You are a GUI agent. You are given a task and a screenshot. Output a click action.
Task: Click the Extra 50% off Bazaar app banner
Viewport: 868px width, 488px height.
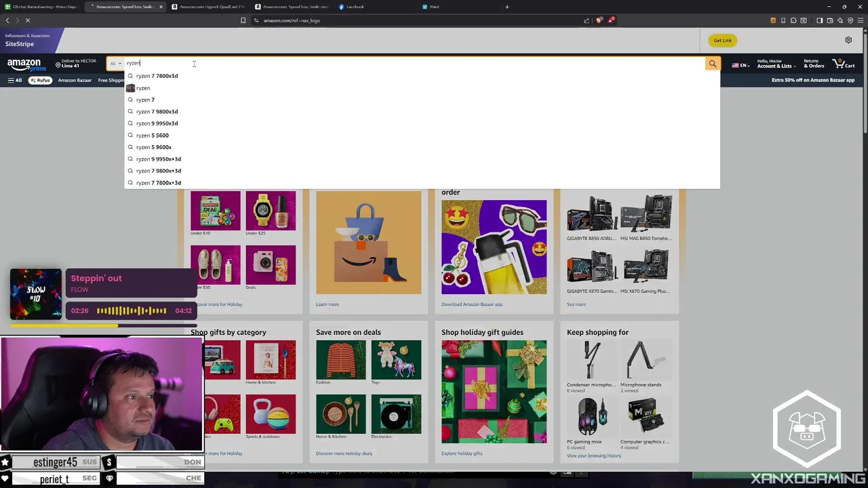(812, 80)
